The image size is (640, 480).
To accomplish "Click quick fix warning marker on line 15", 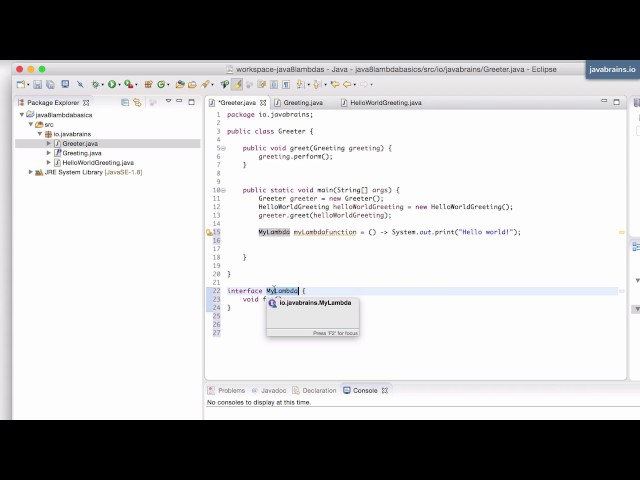I will coord(209,233).
